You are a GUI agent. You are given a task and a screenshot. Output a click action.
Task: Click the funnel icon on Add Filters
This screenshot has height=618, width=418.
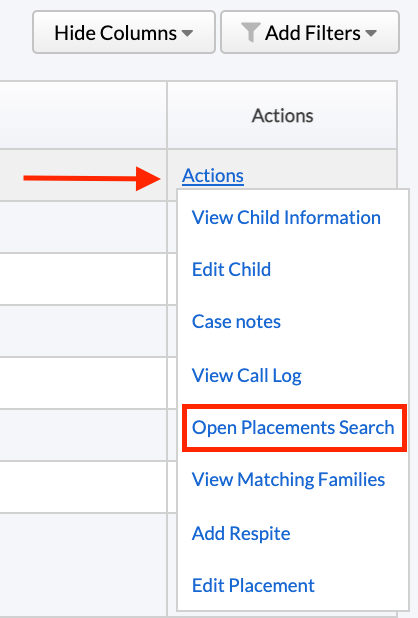point(251,32)
